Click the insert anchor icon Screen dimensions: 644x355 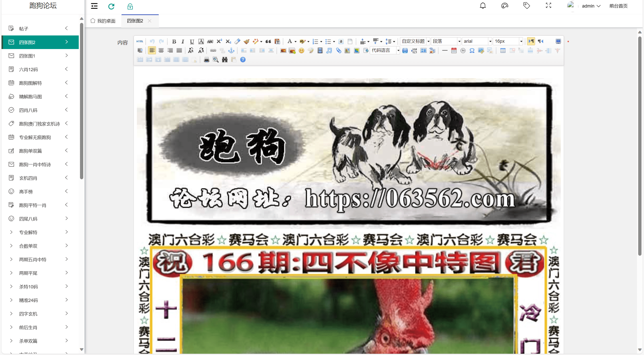pyautogui.click(x=231, y=51)
